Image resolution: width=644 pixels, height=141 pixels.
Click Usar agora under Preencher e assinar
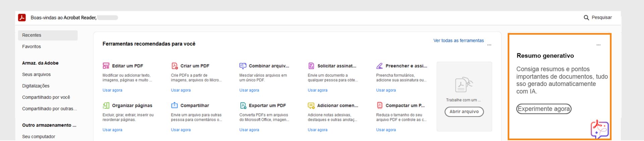coord(386,90)
